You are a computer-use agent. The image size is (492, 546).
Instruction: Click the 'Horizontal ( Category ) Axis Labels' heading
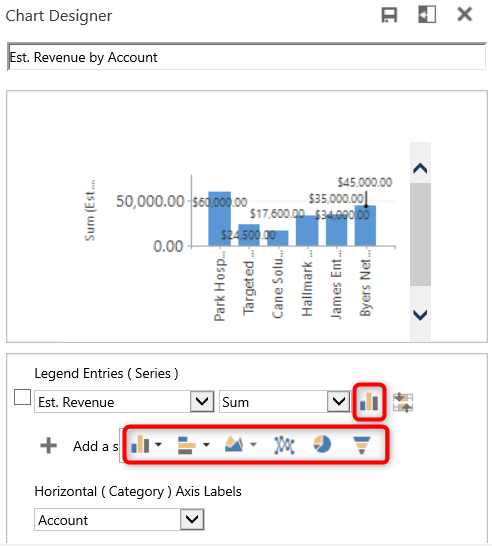tap(138, 491)
